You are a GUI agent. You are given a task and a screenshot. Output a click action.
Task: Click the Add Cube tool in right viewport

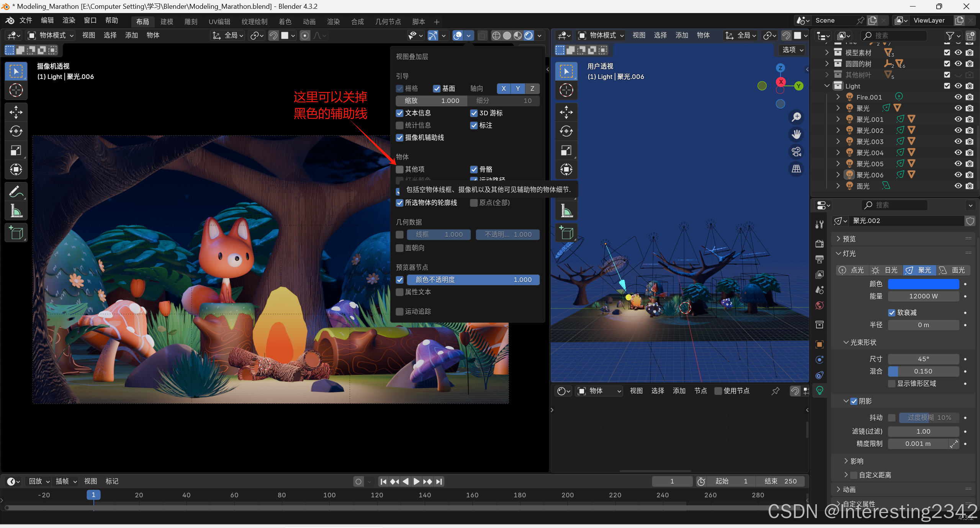point(566,233)
